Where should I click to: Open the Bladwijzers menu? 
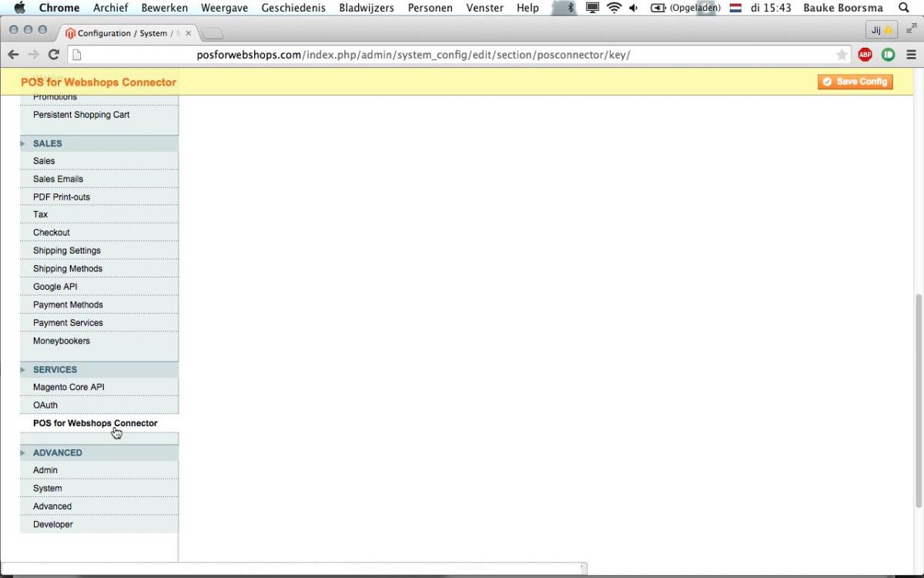pos(367,8)
